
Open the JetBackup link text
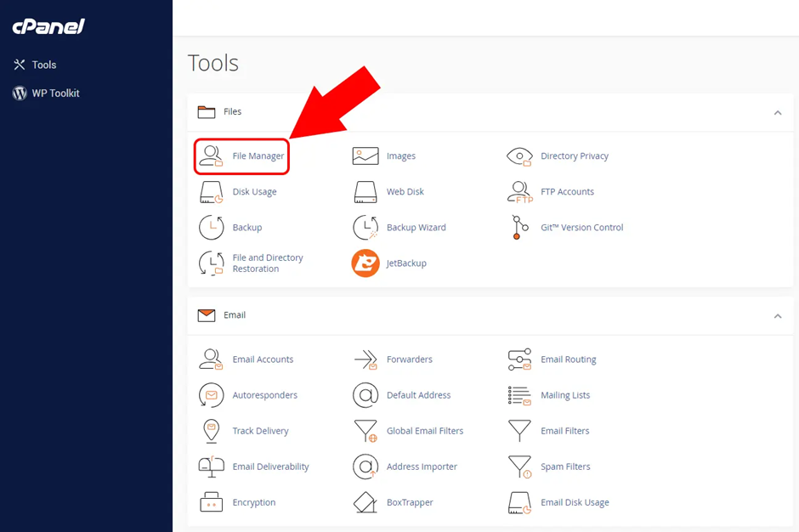coord(406,263)
